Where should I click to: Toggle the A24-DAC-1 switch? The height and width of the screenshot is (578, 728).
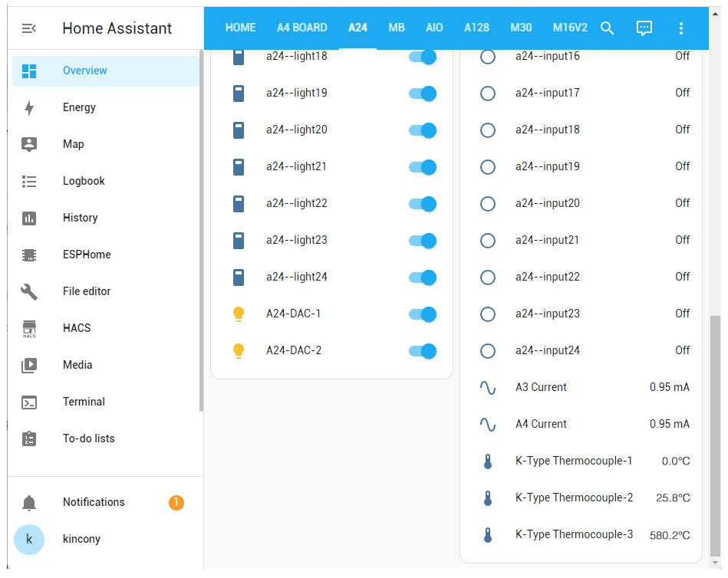pyautogui.click(x=423, y=314)
